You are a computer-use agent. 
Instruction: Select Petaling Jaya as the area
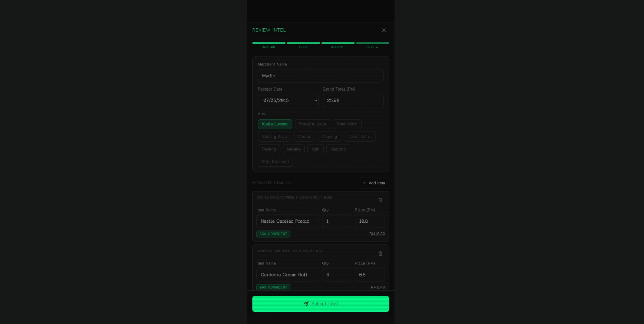(312, 124)
